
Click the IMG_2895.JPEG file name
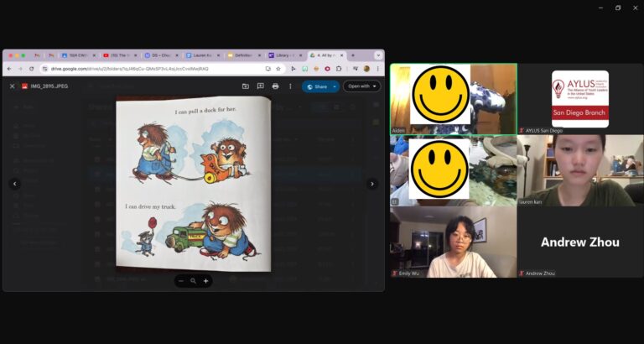49,86
